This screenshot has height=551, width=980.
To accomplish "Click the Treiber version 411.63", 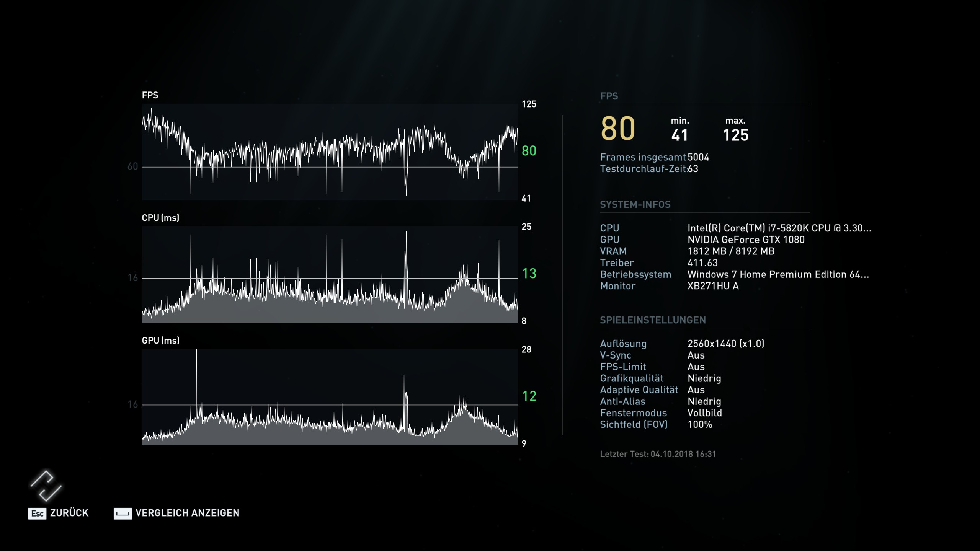I will click(702, 263).
